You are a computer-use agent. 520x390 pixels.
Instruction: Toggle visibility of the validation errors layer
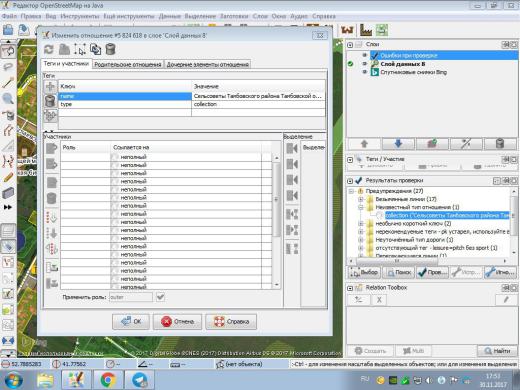364,55
